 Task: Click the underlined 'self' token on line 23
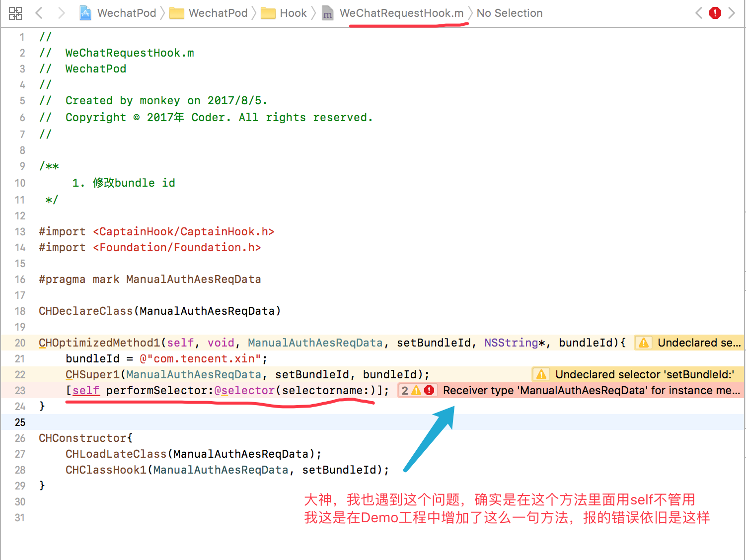pos(85,390)
